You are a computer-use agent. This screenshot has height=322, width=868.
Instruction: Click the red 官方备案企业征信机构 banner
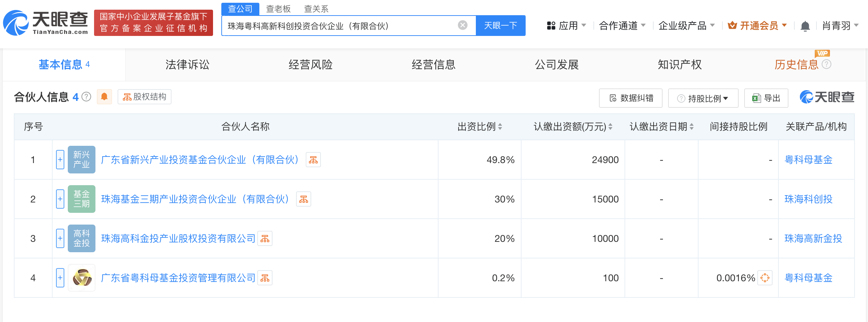pos(154,22)
